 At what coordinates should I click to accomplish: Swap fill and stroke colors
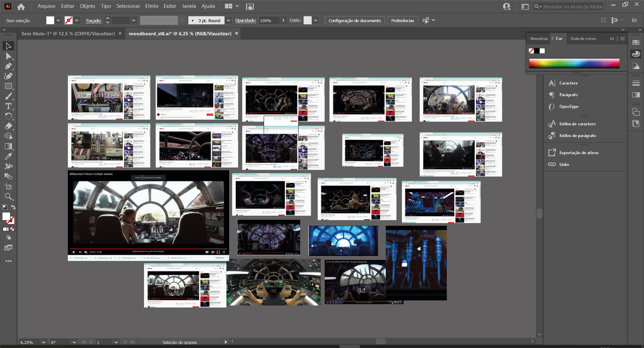click(13, 207)
